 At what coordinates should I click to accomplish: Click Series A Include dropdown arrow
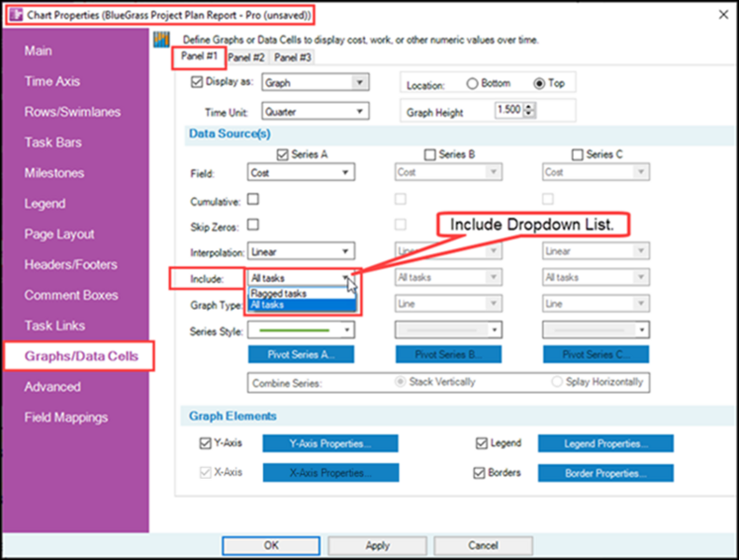click(346, 277)
